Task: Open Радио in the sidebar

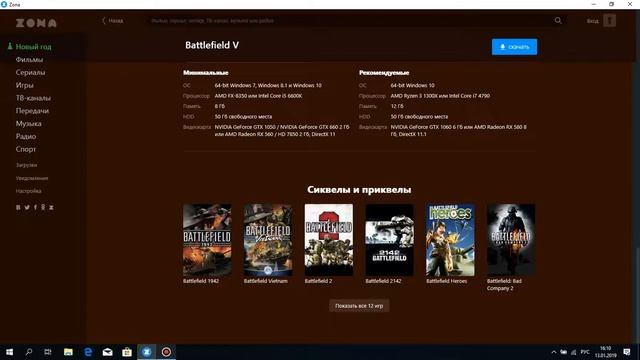Action: pyautogui.click(x=26, y=136)
